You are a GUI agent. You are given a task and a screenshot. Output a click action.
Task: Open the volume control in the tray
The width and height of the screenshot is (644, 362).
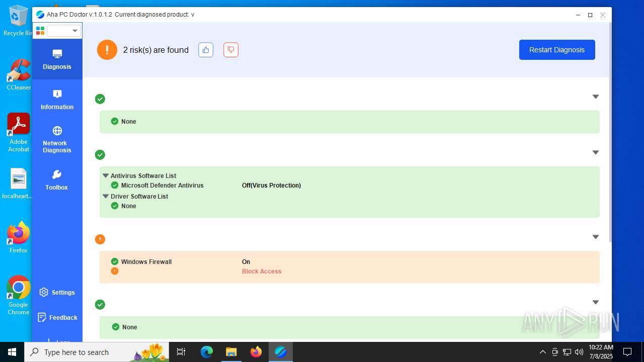pyautogui.click(x=579, y=352)
